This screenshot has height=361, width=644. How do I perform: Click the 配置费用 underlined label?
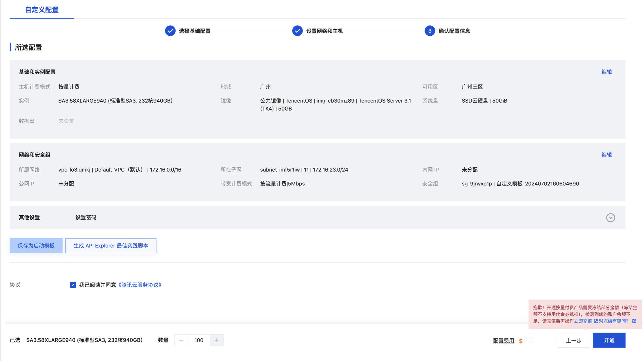(503, 341)
